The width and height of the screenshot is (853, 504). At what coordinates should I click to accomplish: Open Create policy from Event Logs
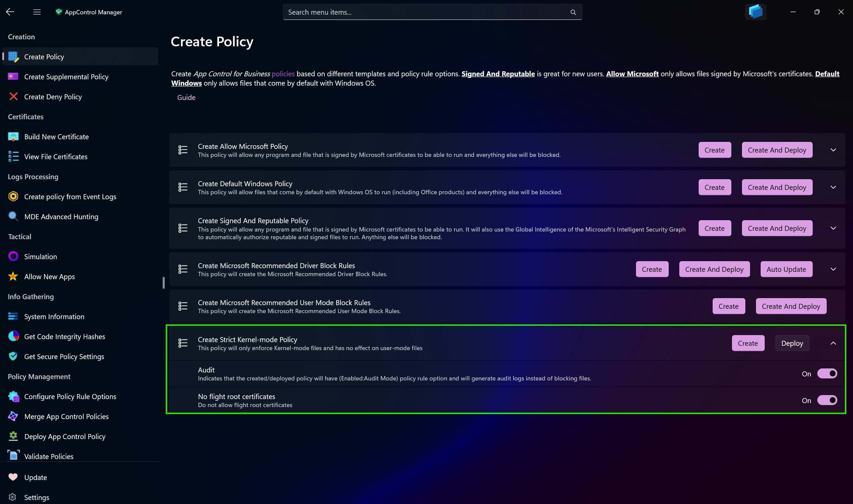(80, 197)
